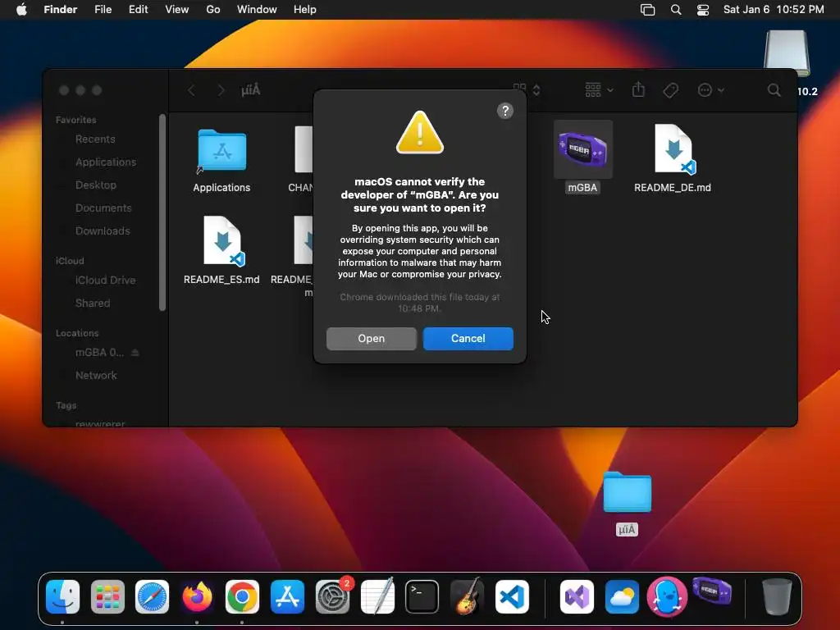Screen dimensions: 840x630
Task: Open the cloud weather app in Dock
Action: pyautogui.click(x=622, y=597)
